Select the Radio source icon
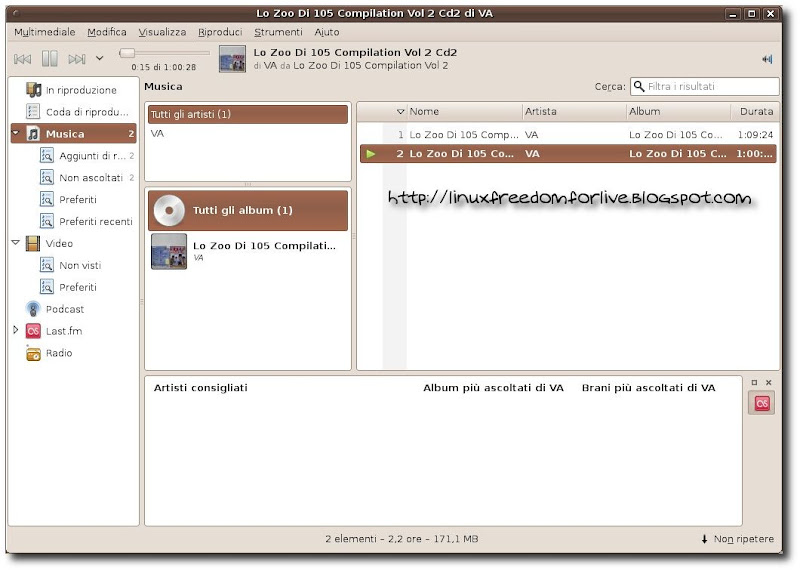 33,353
